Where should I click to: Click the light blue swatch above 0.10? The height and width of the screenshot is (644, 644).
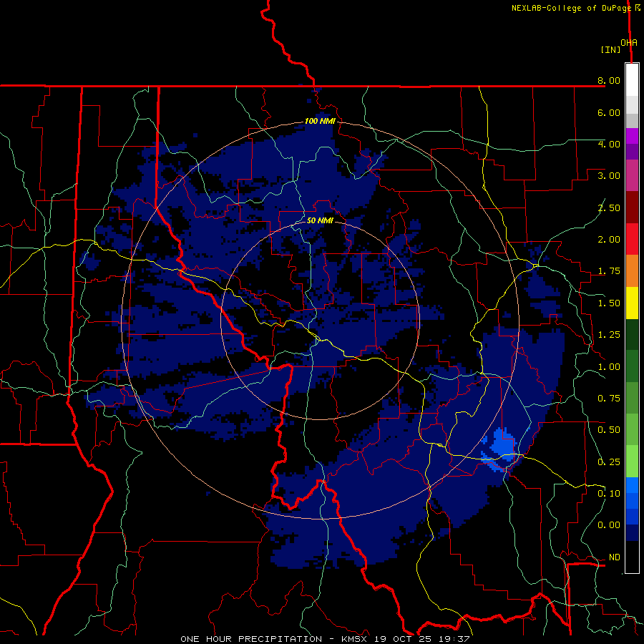632,485
